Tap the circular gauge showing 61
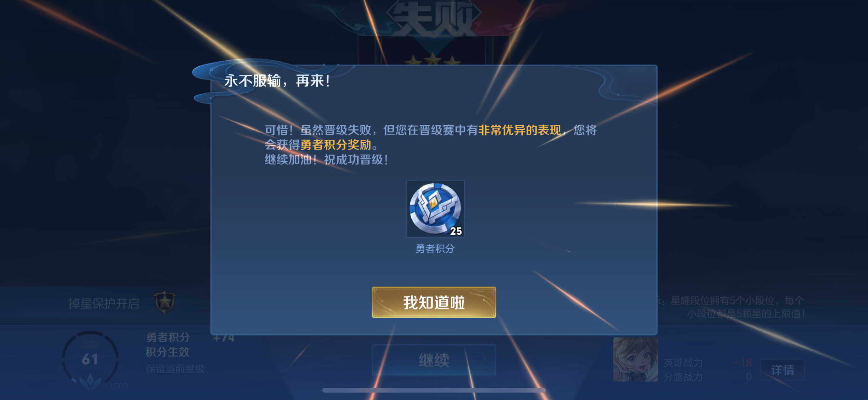 pyautogui.click(x=90, y=359)
